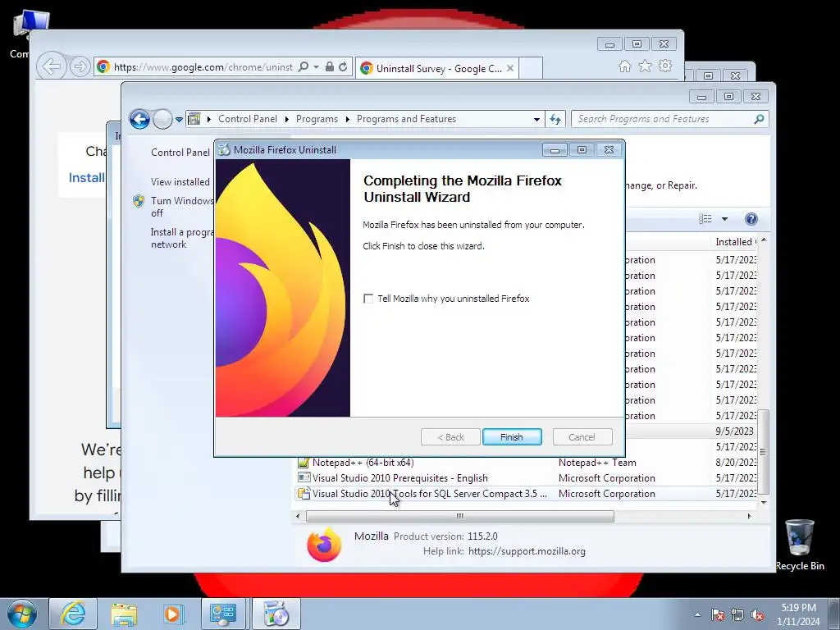The width and height of the screenshot is (840, 630).
Task: Click vertical scrollbar thumb of programs list
Action: (x=763, y=452)
